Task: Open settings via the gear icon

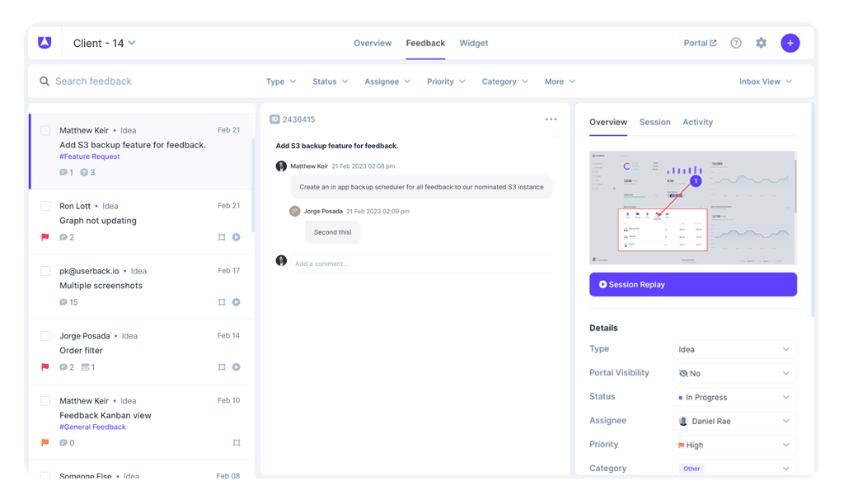Action: [x=761, y=43]
